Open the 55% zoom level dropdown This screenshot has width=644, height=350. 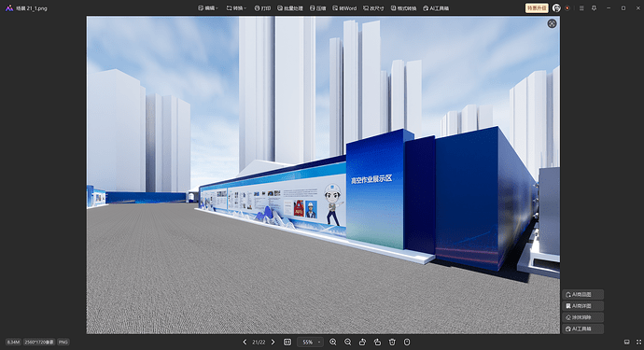310,342
